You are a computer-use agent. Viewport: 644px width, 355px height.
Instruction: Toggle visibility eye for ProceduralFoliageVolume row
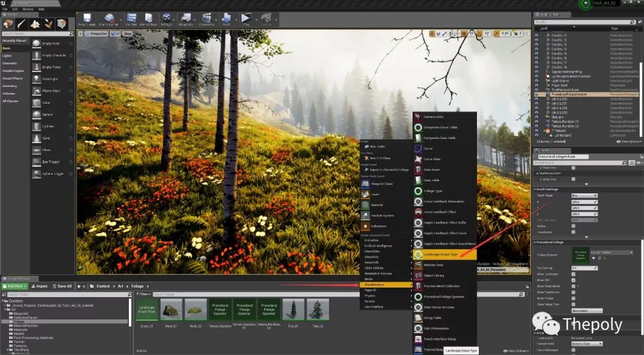(537, 94)
